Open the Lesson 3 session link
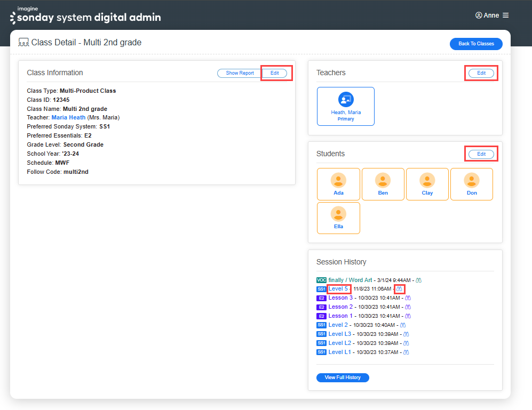532x410 pixels. (340, 298)
